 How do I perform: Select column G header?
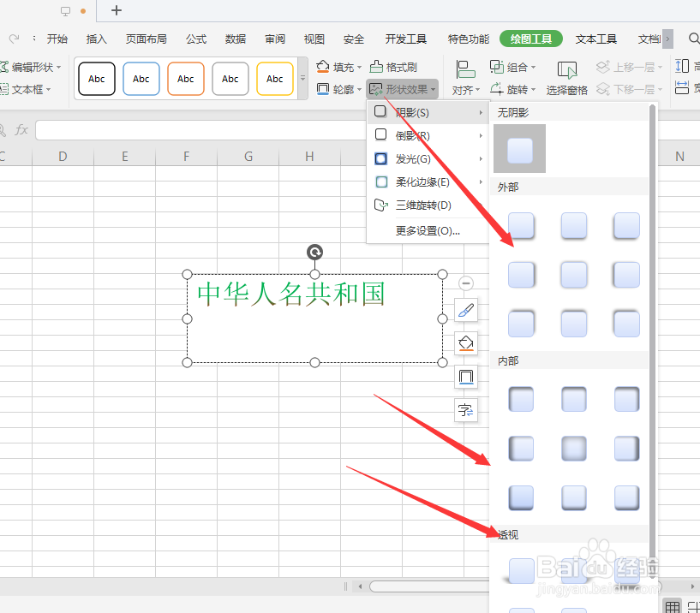pyautogui.click(x=248, y=157)
